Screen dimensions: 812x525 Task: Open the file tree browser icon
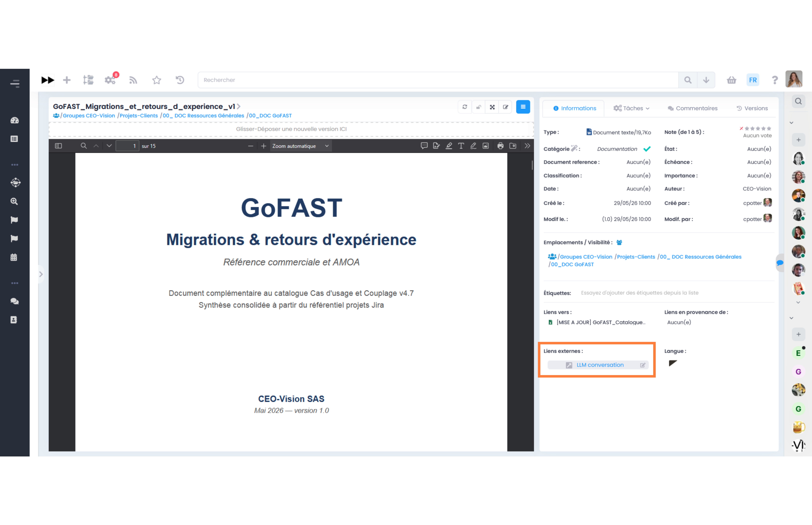click(88, 80)
